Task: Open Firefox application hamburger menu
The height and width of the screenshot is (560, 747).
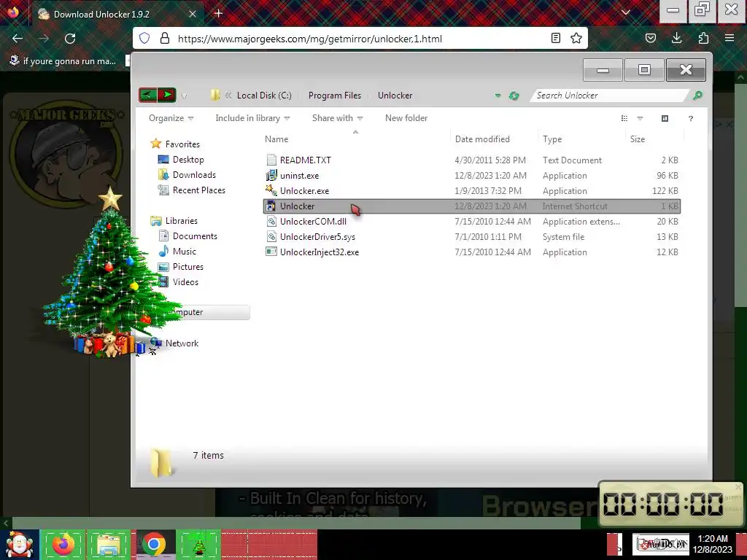Action: 729,38
